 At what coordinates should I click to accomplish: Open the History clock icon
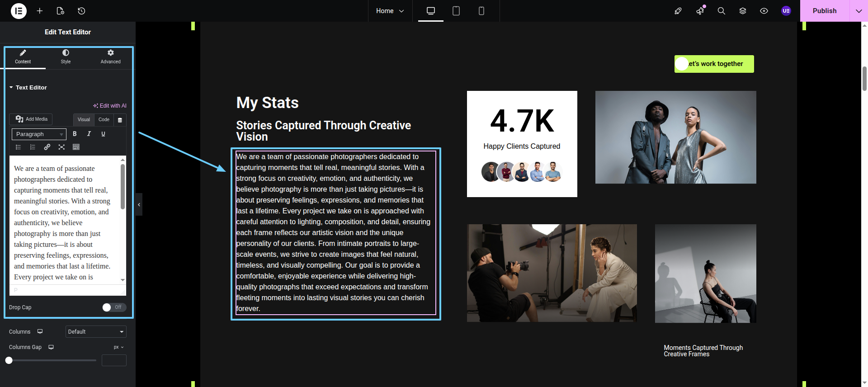pos(81,11)
